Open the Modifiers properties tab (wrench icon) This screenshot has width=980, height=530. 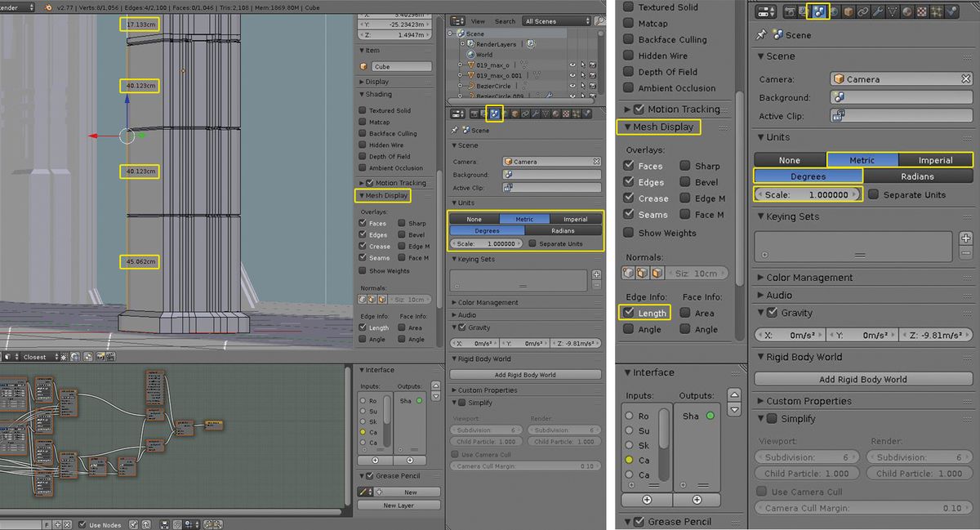879,11
